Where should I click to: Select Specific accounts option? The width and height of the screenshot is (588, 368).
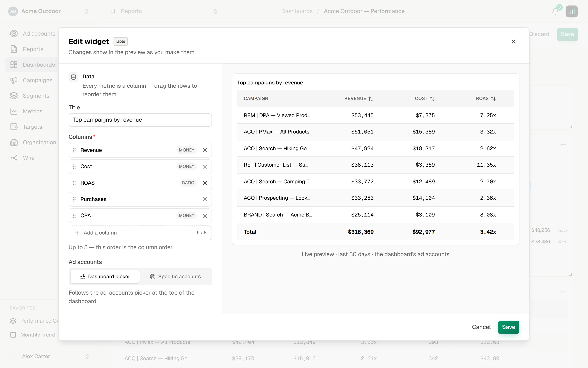(x=175, y=277)
